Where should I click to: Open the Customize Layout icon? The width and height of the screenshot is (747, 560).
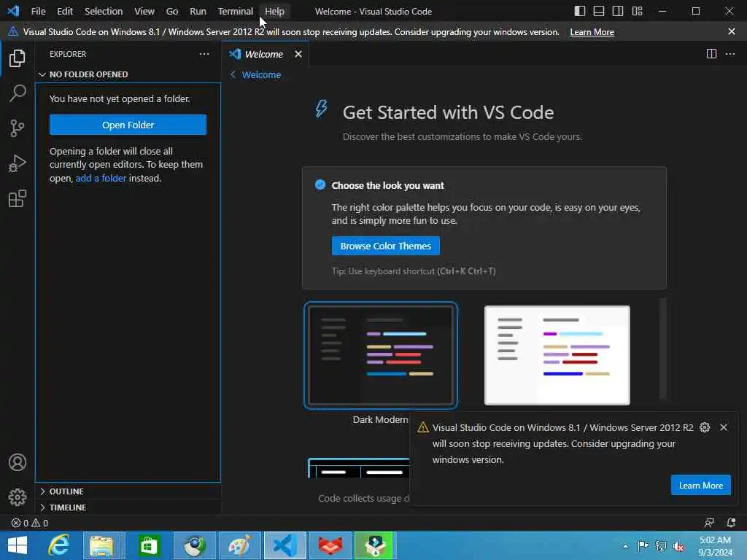(637, 11)
